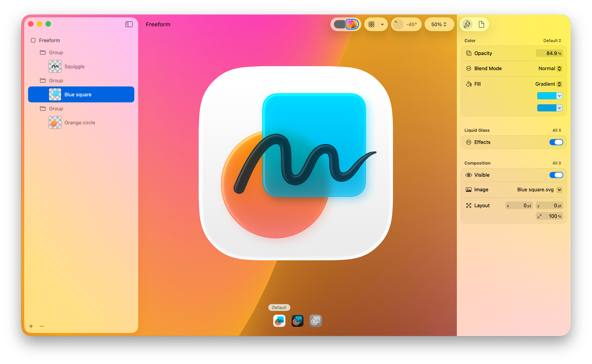Viewport: 592px width, 364px height.
Task: Click the Fill paint bucket icon
Action: 469,84
